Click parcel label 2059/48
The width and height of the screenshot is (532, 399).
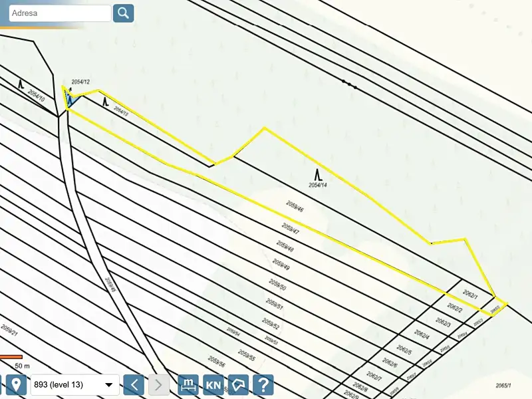[285, 246]
